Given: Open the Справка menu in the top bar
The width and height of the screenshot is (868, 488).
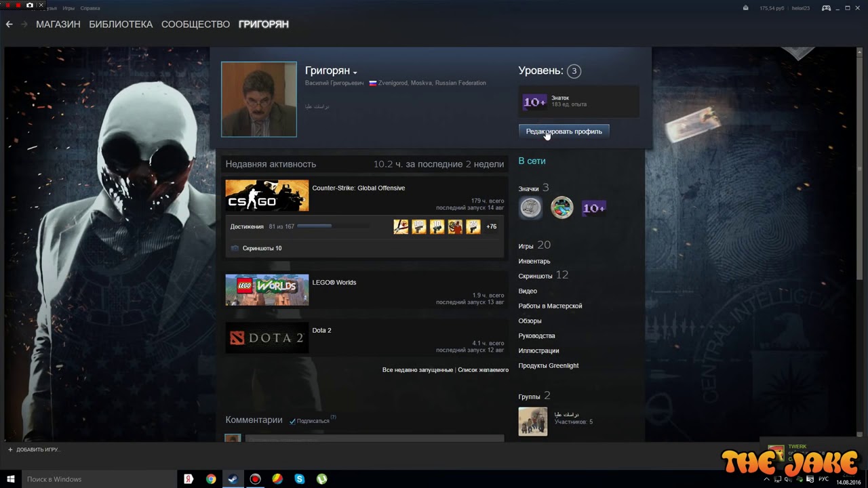Looking at the screenshot, I should (90, 8).
